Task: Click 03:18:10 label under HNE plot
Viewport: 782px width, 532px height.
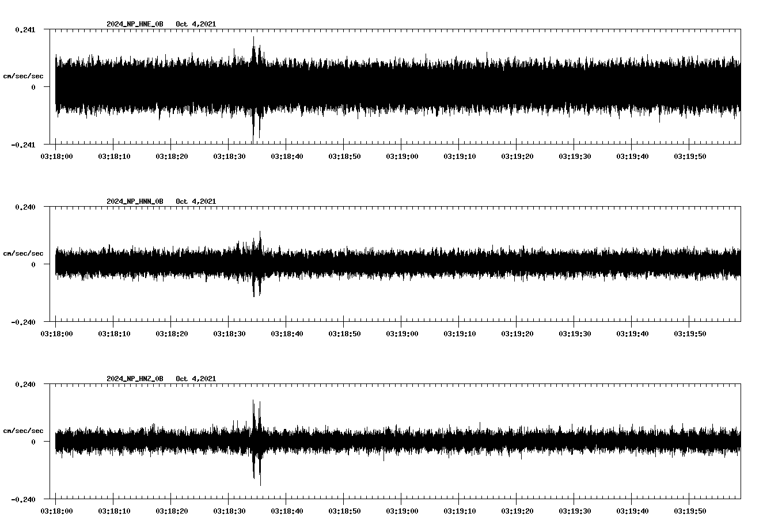Action: pyautogui.click(x=114, y=156)
